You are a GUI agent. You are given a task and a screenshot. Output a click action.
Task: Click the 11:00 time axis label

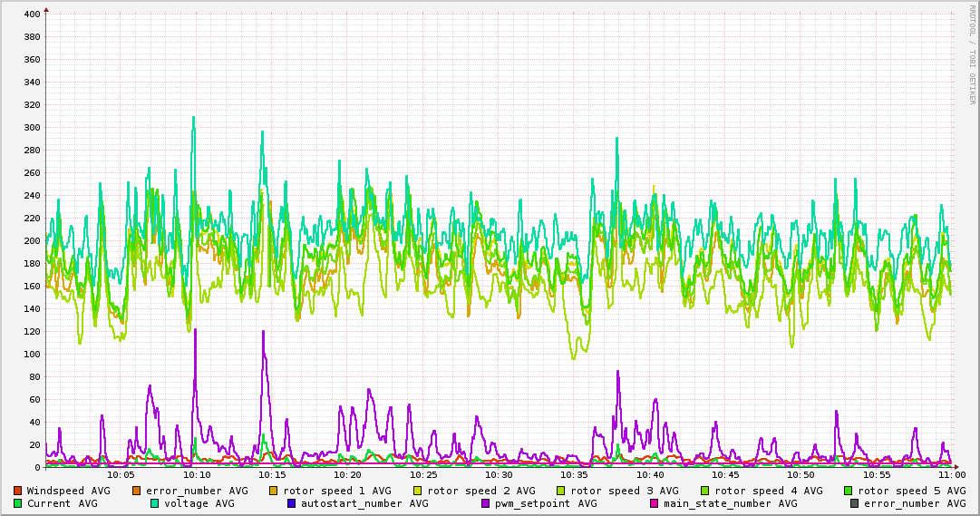(x=951, y=474)
